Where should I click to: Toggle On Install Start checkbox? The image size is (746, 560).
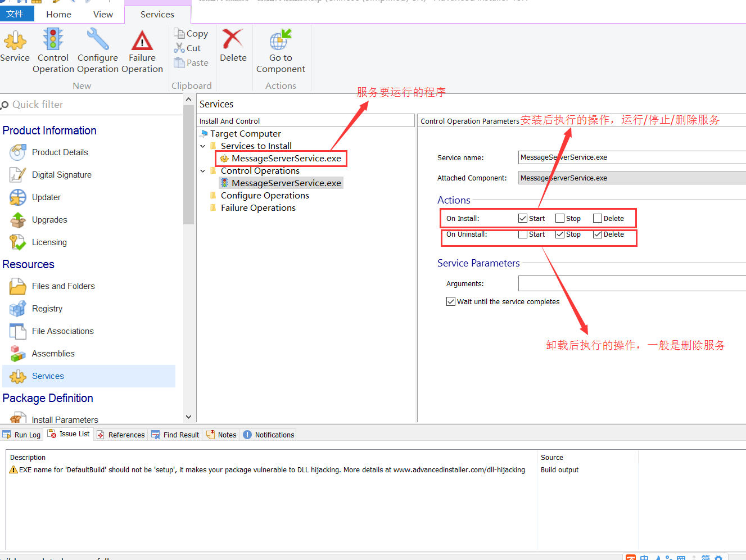523,218
